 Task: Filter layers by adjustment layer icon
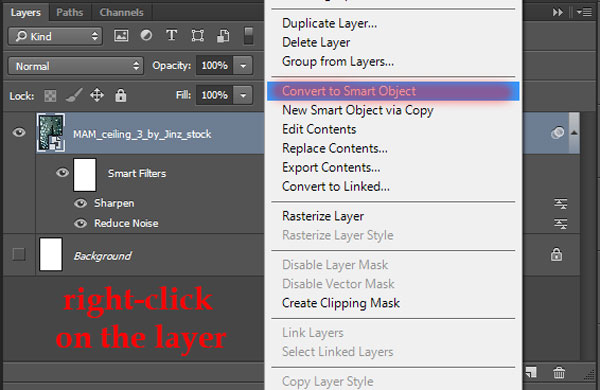(146, 36)
